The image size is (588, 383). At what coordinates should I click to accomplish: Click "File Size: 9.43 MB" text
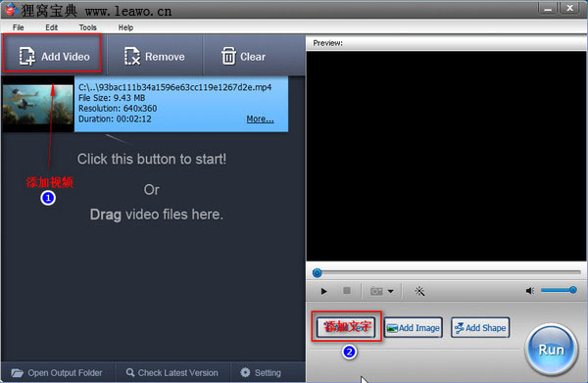click(x=112, y=98)
